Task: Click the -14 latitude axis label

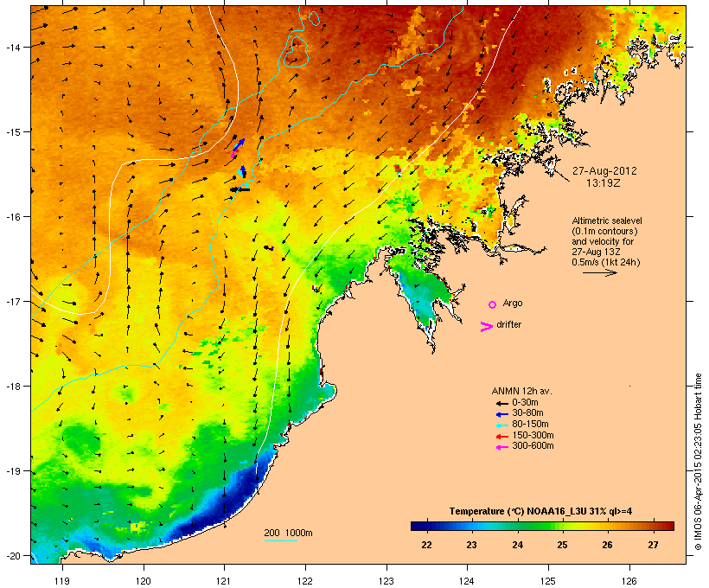Action: tap(12, 47)
